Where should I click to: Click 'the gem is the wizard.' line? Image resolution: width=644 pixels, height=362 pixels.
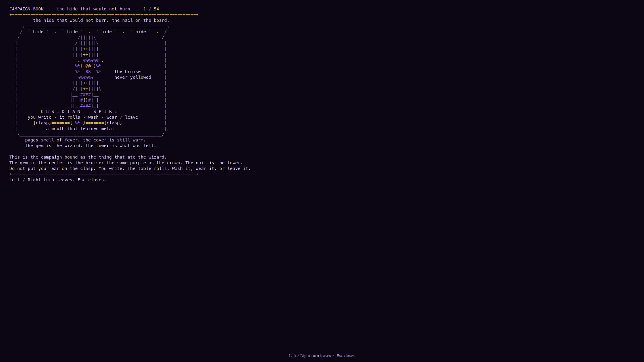coord(54,146)
